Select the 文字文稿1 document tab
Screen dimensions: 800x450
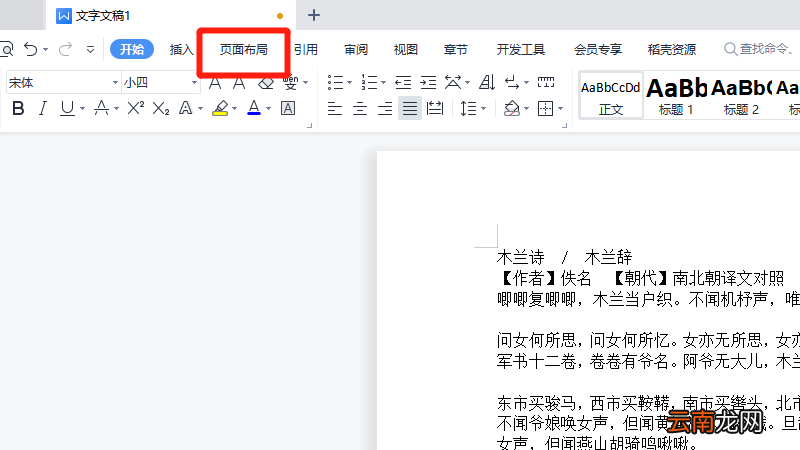coord(170,15)
